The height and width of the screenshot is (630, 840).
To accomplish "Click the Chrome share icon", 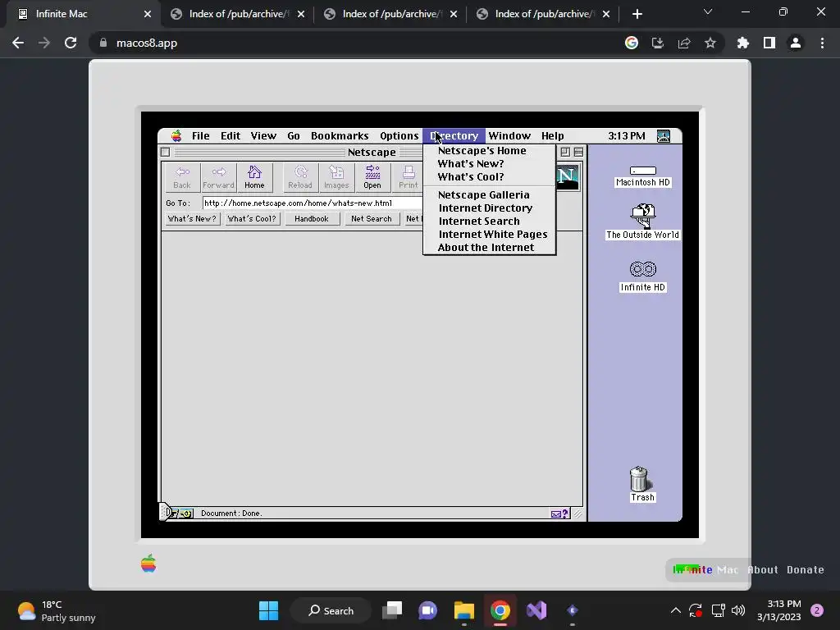I will (684, 43).
